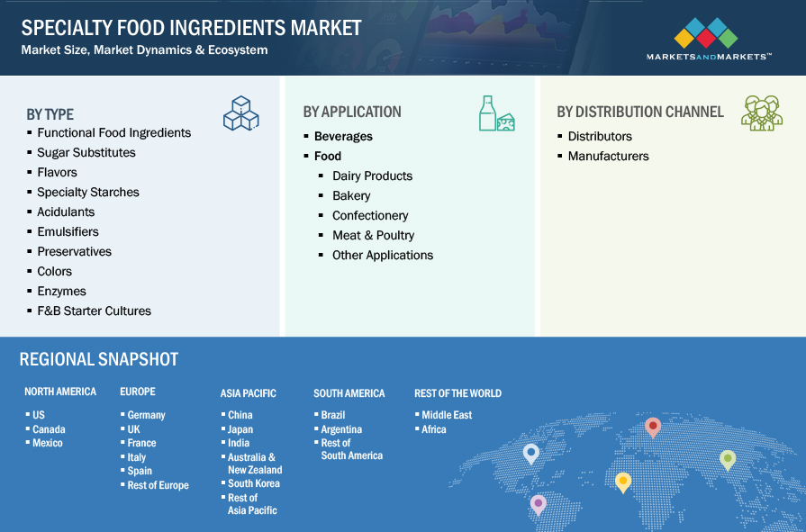This screenshot has width=806, height=532.
Task: Click Sugar Substitutes in the type list
Action: coord(86,153)
